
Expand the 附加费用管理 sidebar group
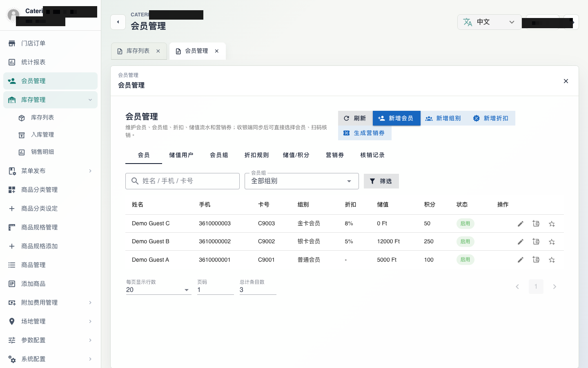pyautogui.click(x=50, y=303)
